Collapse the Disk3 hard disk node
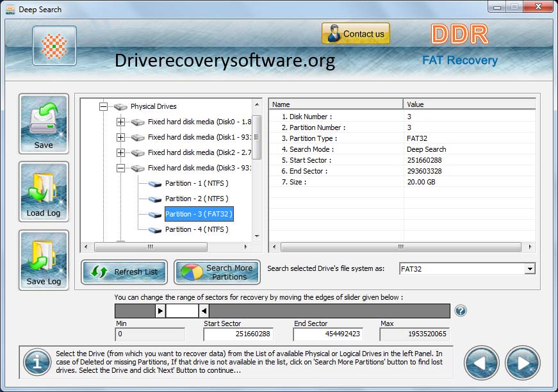Image resolution: width=558 pixels, height=392 pixels. [x=120, y=168]
